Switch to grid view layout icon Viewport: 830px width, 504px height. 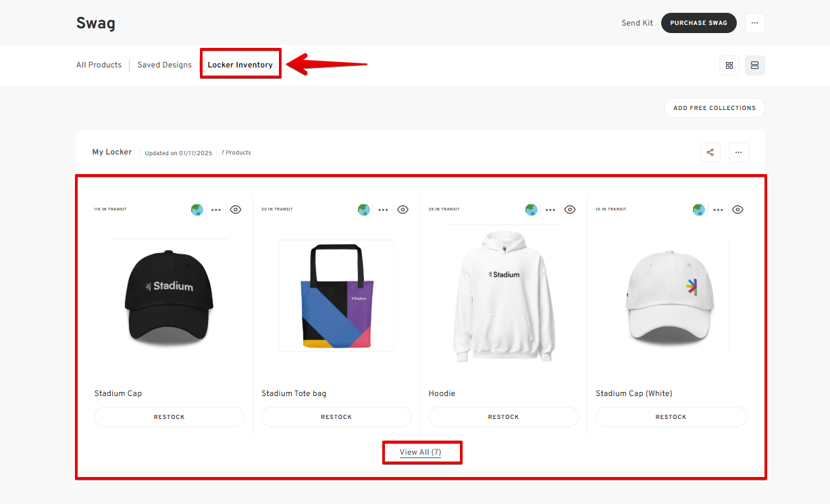(729, 65)
